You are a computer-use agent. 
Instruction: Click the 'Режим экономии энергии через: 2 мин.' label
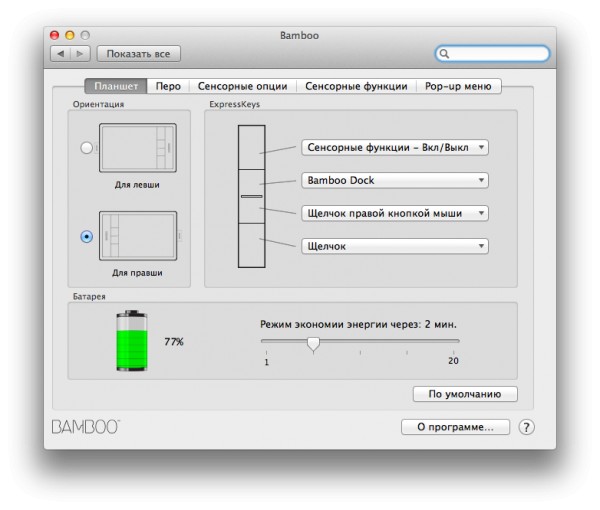(x=359, y=324)
